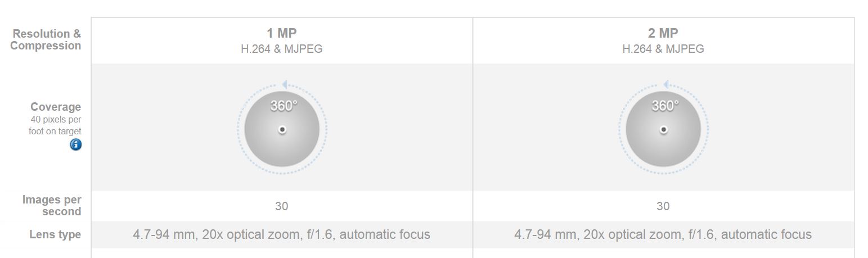This screenshot has height=258, width=868.
Task: Click the 360° coverage diagram for 1 MP
Action: tap(282, 129)
